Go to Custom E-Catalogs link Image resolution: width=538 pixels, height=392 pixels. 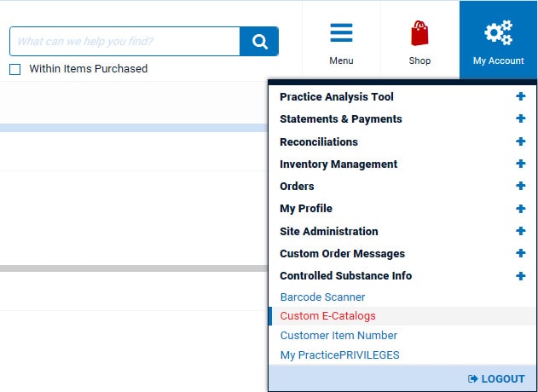click(x=327, y=316)
